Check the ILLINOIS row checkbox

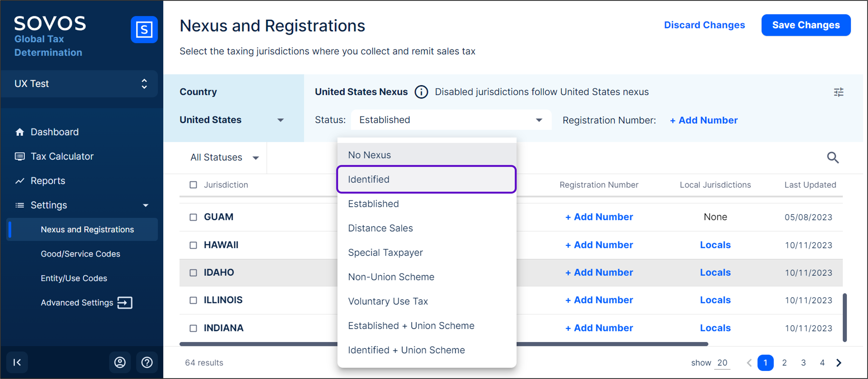pyautogui.click(x=193, y=301)
